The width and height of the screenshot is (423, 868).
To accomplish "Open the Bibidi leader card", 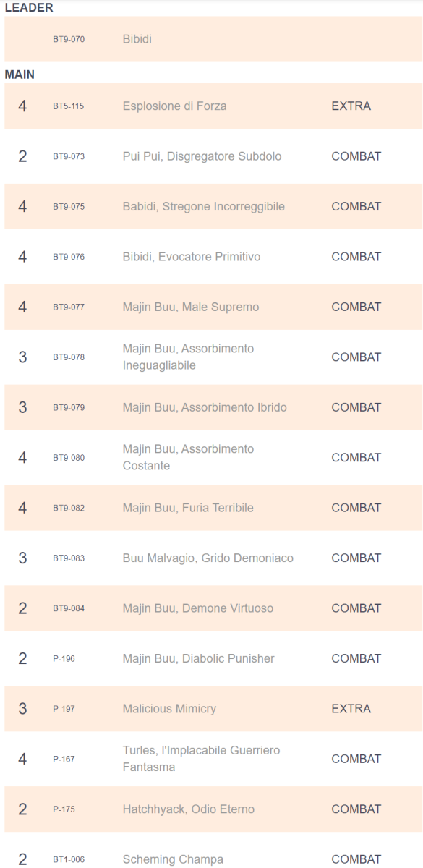I will click(137, 39).
